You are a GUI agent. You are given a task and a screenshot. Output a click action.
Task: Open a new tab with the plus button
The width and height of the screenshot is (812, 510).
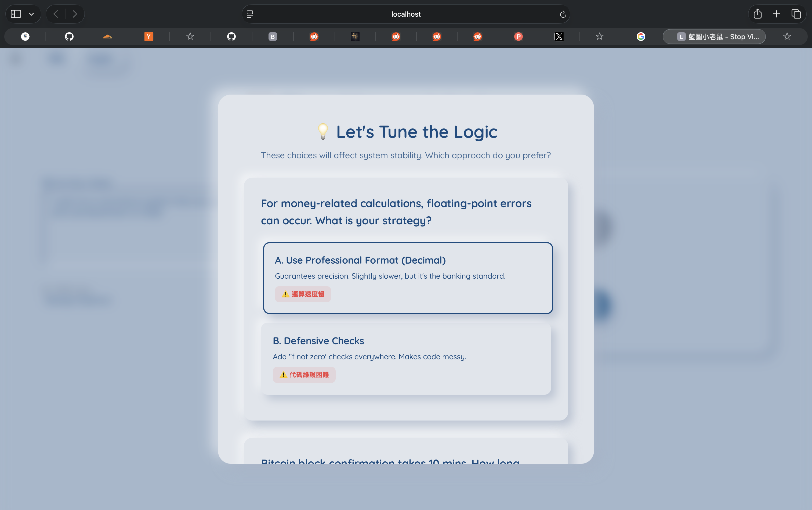click(x=776, y=14)
